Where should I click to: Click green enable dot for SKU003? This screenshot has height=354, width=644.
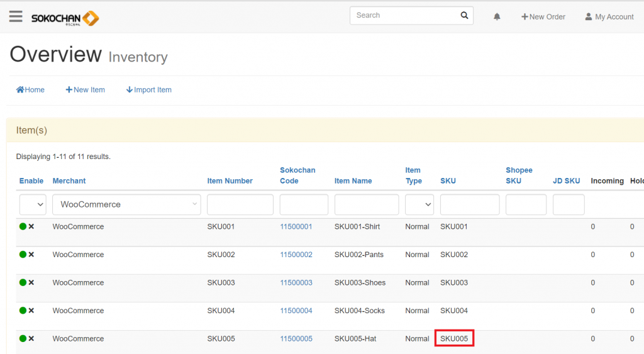pyautogui.click(x=23, y=282)
